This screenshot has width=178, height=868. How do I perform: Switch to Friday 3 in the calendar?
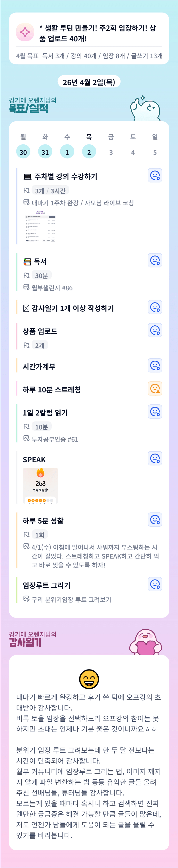111,152
